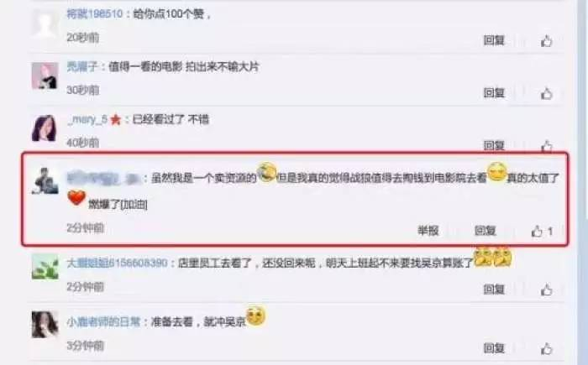
Task: Open username link ending in 198510
Action: tap(94, 14)
